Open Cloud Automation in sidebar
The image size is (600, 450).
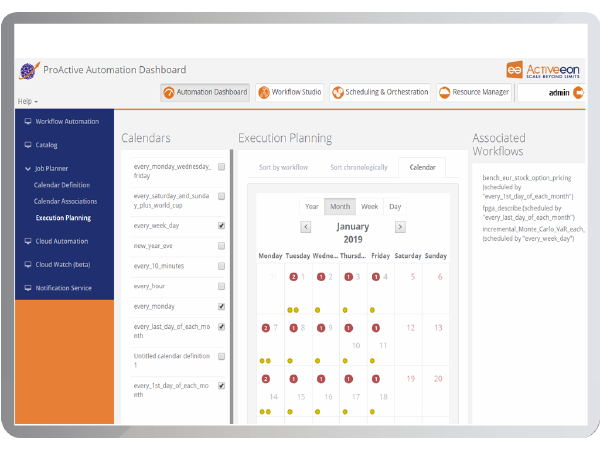tap(62, 241)
